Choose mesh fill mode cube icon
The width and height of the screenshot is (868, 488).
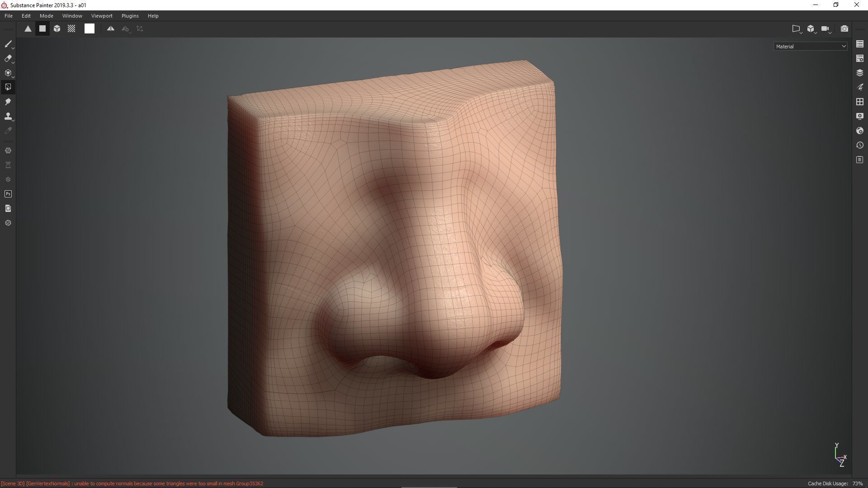point(57,28)
